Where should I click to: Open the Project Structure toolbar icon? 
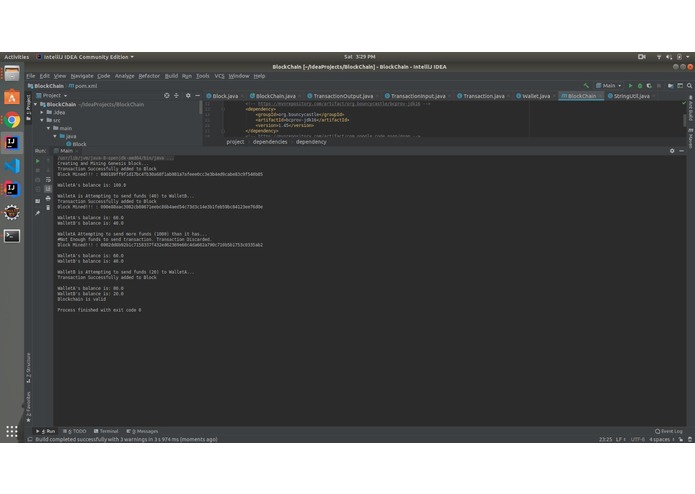pos(670,86)
